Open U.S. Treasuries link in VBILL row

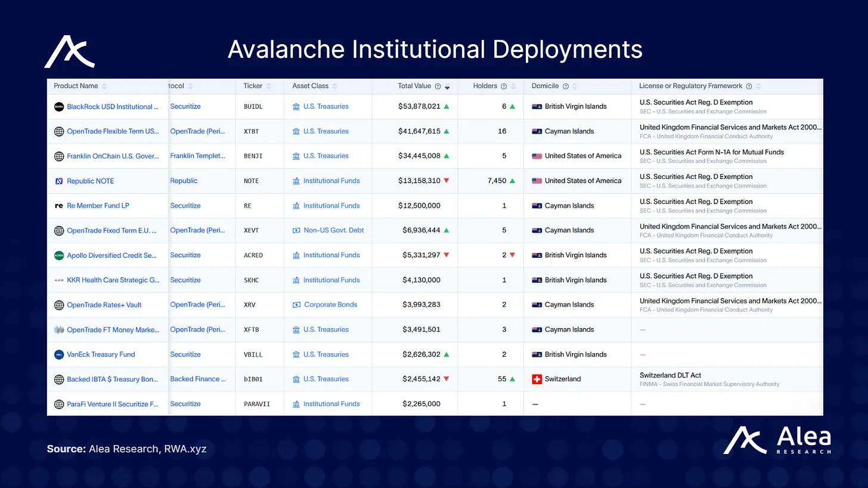coord(326,354)
